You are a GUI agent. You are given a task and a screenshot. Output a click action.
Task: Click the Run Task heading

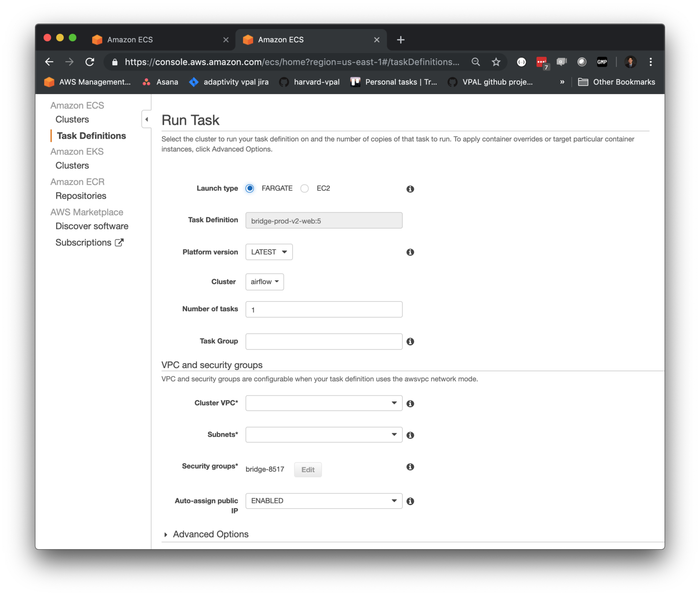(x=190, y=120)
